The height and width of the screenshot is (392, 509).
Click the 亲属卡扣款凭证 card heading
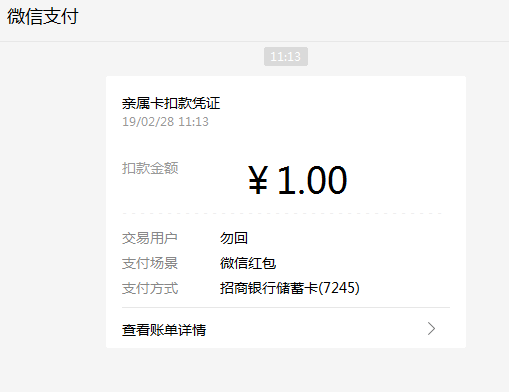coord(171,103)
